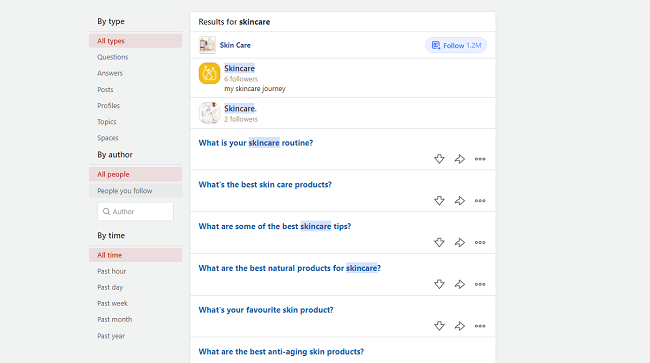The image size is (650, 363).
Task: Select 'People you follow' author filter
Action: click(136, 191)
